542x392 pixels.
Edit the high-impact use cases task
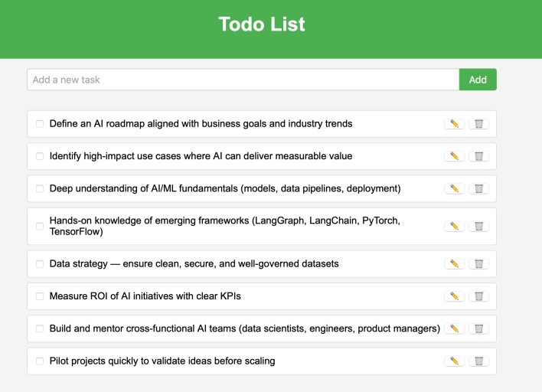click(454, 156)
